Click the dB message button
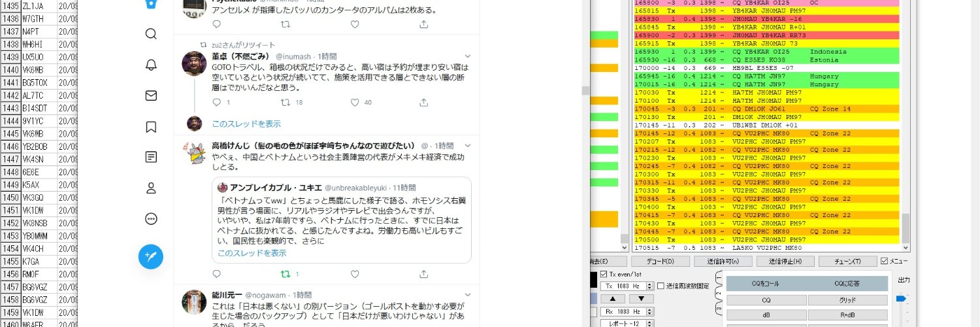The image size is (980, 327). pyautogui.click(x=766, y=315)
